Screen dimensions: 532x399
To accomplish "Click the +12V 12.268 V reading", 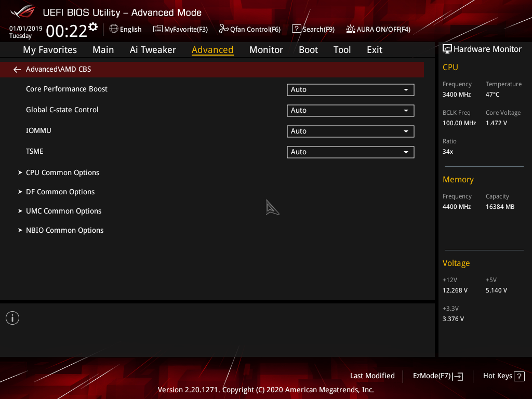I will 455,290.
